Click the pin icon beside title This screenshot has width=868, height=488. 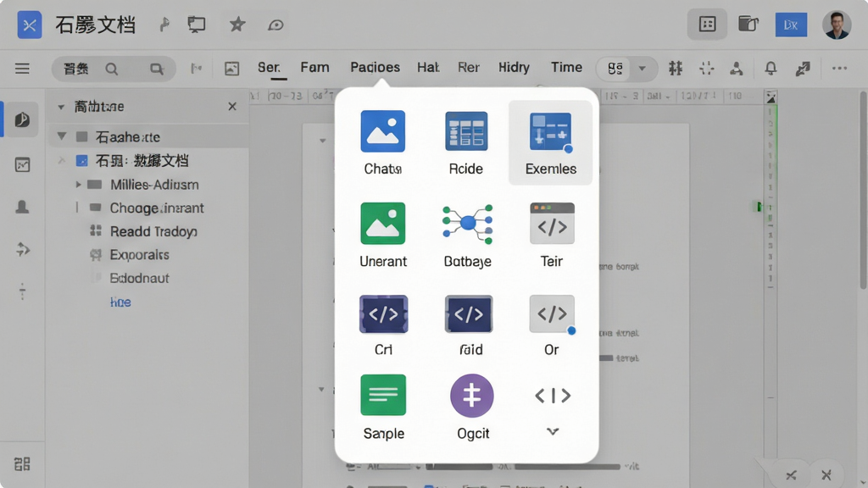click(x=164, y=25)
